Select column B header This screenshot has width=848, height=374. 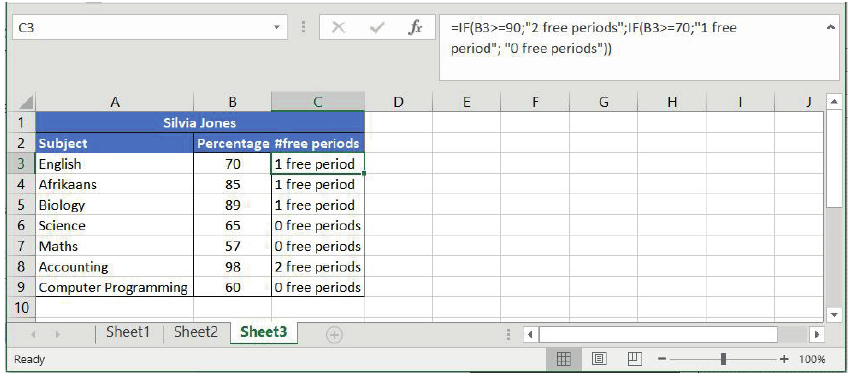(x=233, y=102)
